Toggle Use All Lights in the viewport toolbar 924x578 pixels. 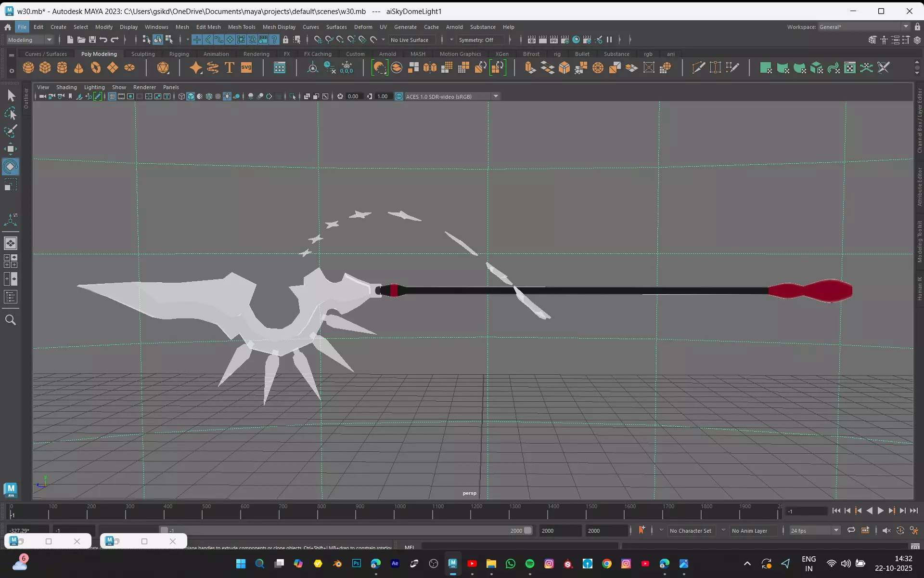click(227, 96)
